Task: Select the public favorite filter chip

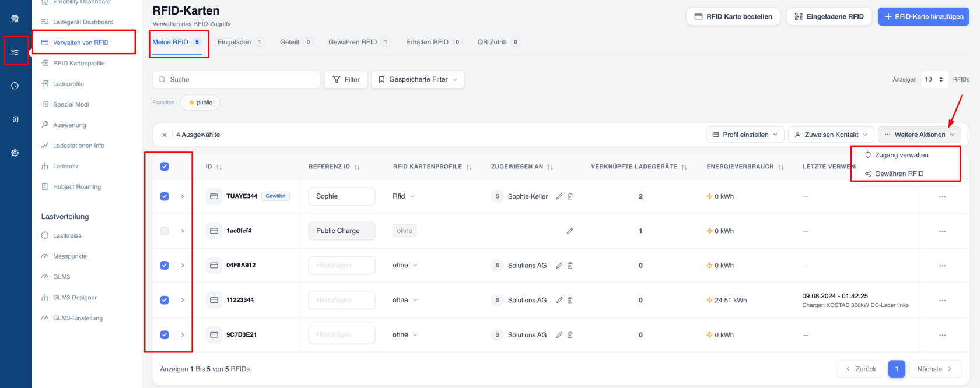Action: 200,103
